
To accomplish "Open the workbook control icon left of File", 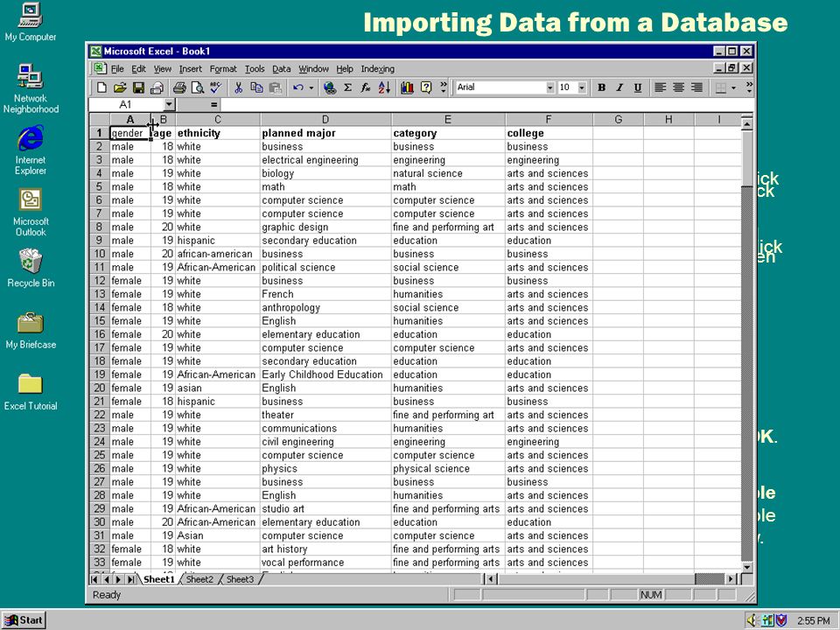I will [x=100, y=68].
